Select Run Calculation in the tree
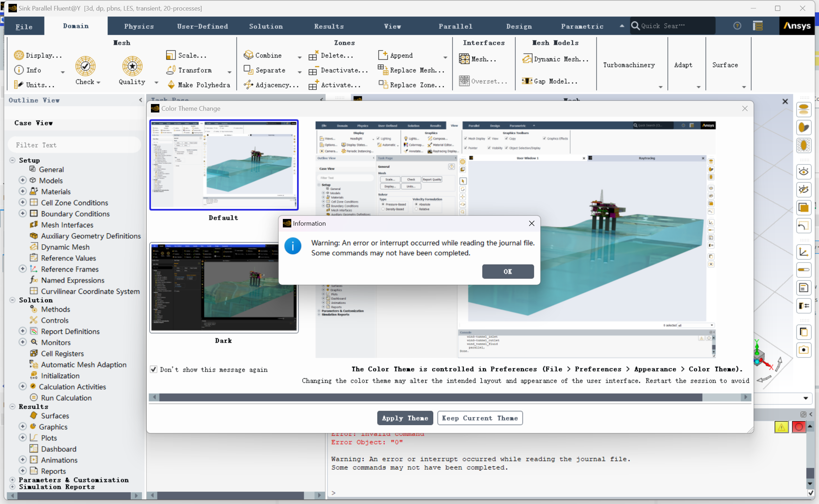 66,398
